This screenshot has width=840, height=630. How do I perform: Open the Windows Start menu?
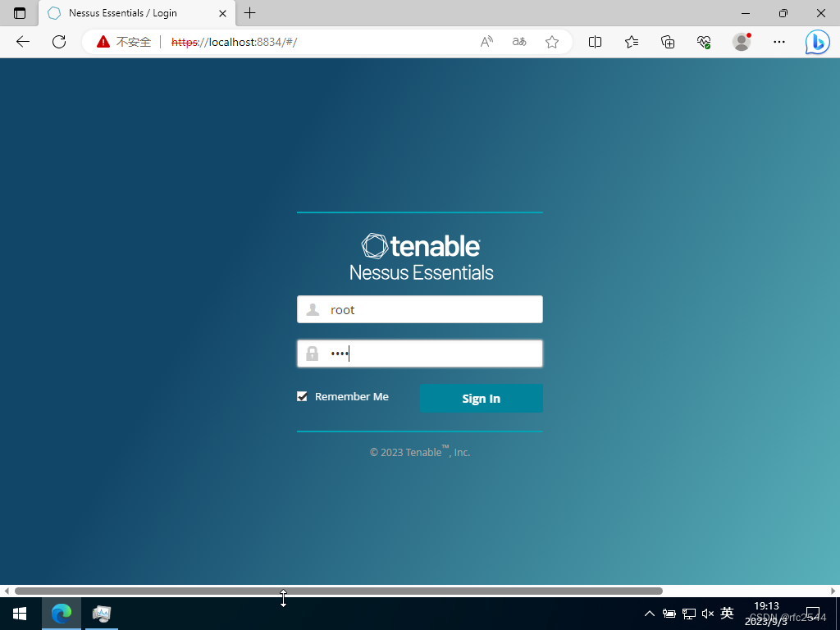click(20, 614)
